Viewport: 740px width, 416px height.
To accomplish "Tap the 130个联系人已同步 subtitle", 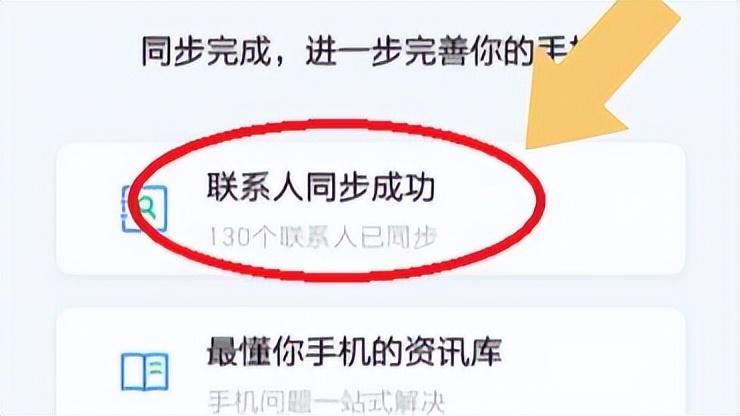I will pos(323,237).
